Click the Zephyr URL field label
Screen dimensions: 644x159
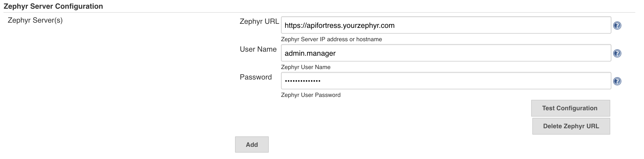(x=259, y=21)
